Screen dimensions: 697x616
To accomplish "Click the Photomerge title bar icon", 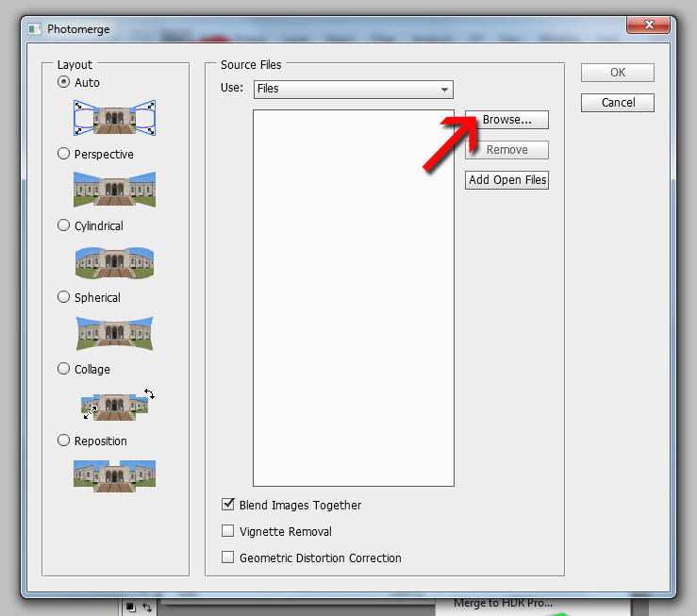I will (34, 29).
